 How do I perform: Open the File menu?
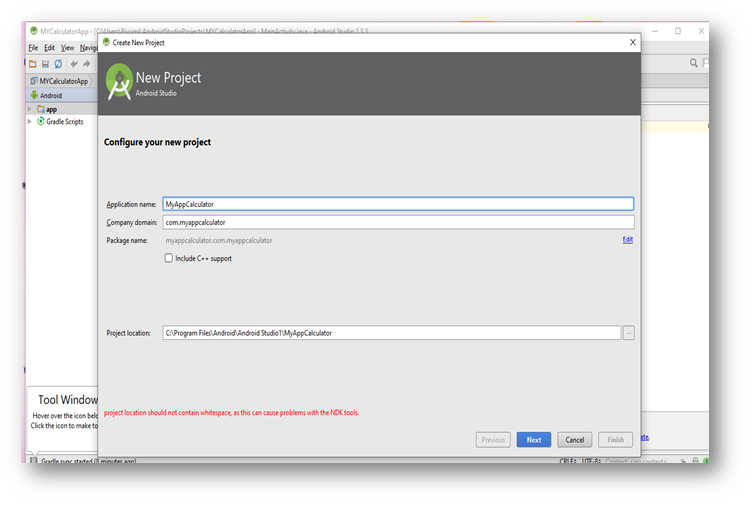point(33,48)
